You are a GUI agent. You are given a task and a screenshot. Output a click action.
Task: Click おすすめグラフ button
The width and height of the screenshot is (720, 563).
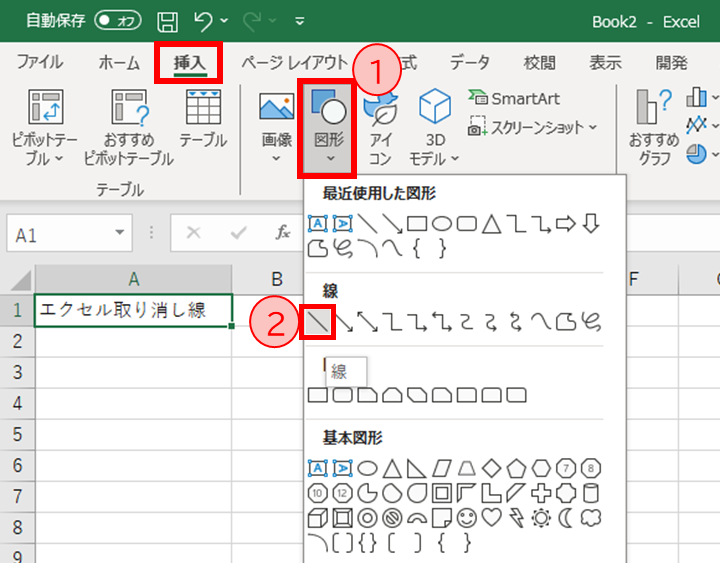pyautogui.click(x=654, y=128)
